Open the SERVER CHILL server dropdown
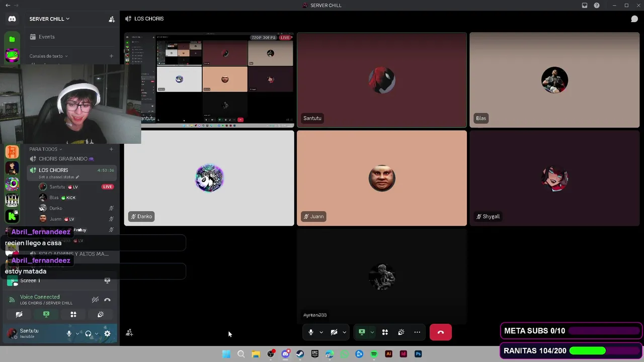Screen dimensions: 644x362 coord(49,19)
